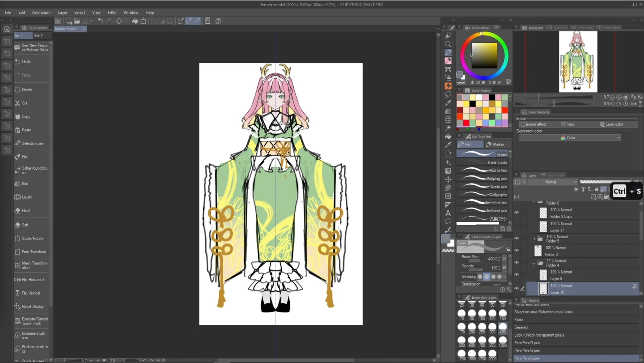Open the Layer menu
The width and height of the screenshot is (644, 363).
tap(63, 13)
